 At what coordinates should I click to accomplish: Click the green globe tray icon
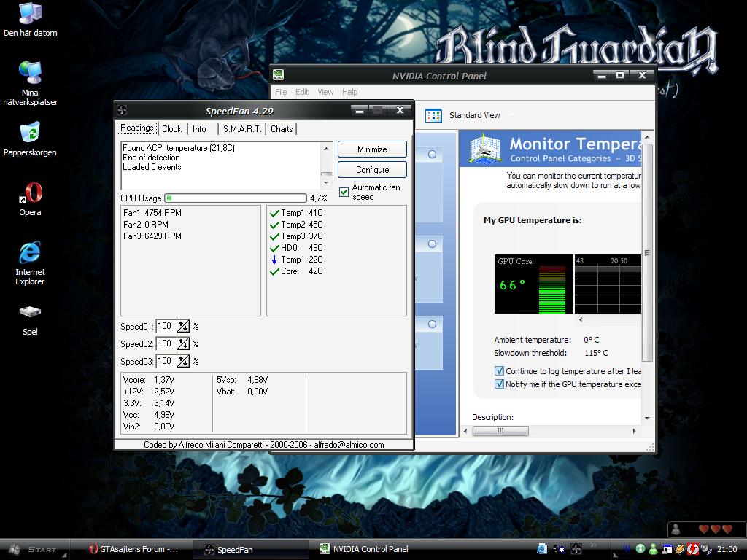[640, 548]
